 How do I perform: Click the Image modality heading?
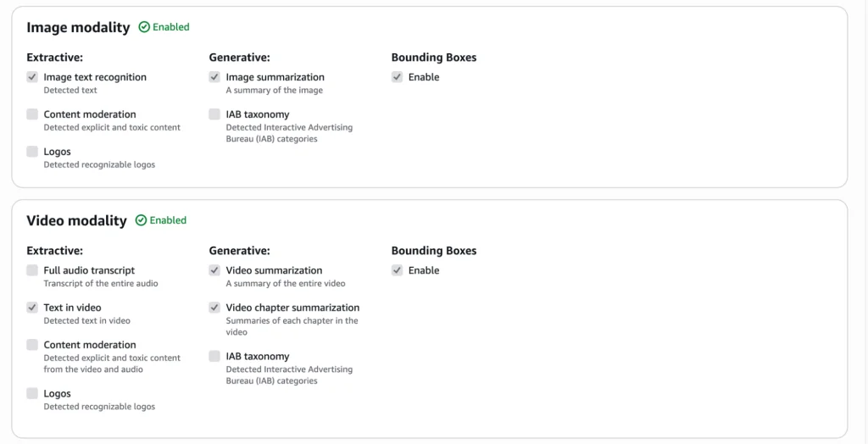pos(78,27)
